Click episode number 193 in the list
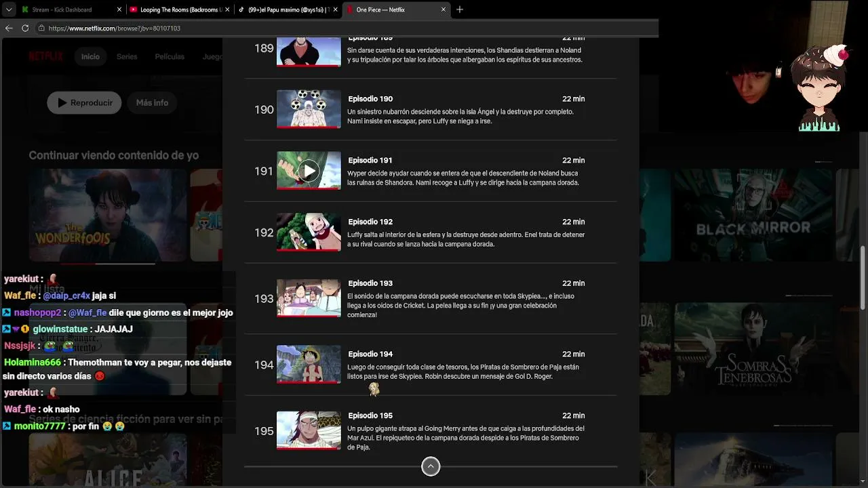 click(x=264, y=299)
